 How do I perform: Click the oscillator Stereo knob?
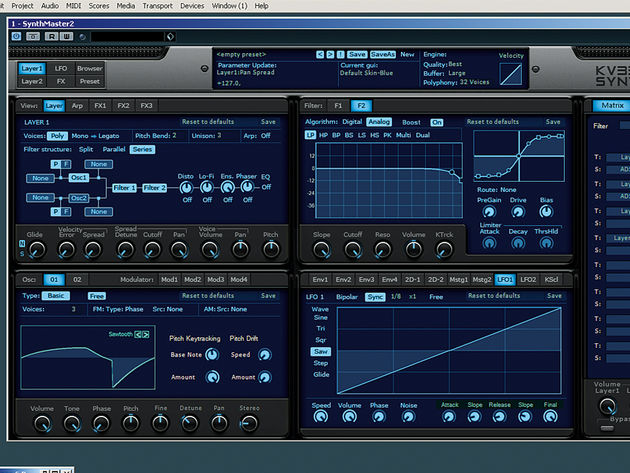point(249,424)
